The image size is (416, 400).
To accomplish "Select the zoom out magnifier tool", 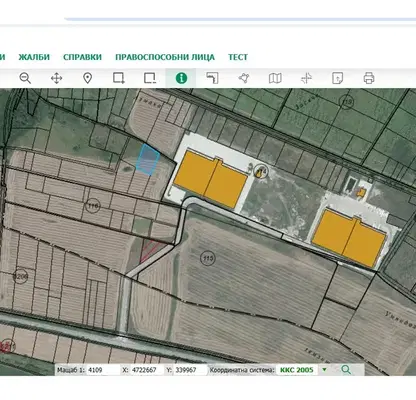I will pyautogui.click(x=25, y=78).
